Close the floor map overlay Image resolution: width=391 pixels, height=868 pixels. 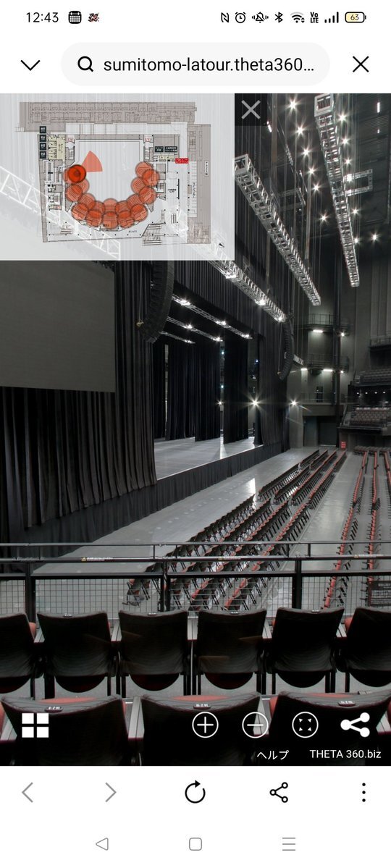pyautogui.click(x=251, y=109)
